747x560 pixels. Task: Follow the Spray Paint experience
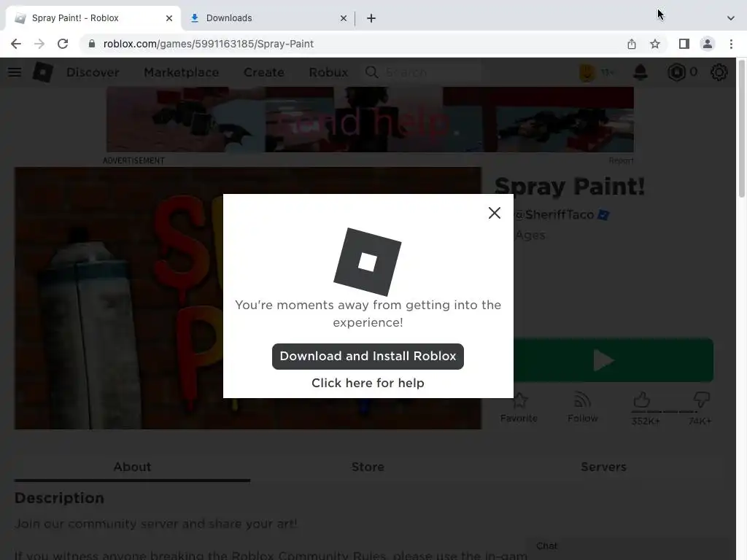click(583, 408)
